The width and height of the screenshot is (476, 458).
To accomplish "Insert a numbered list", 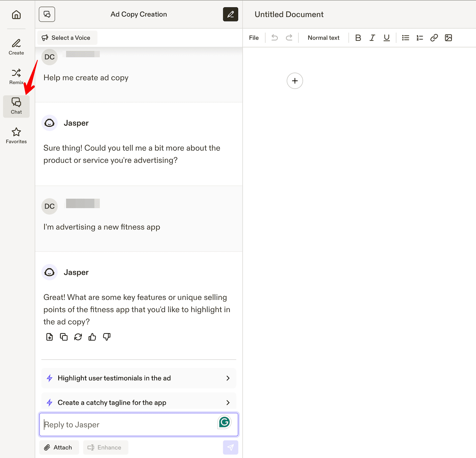I will [x=420, y=38].
